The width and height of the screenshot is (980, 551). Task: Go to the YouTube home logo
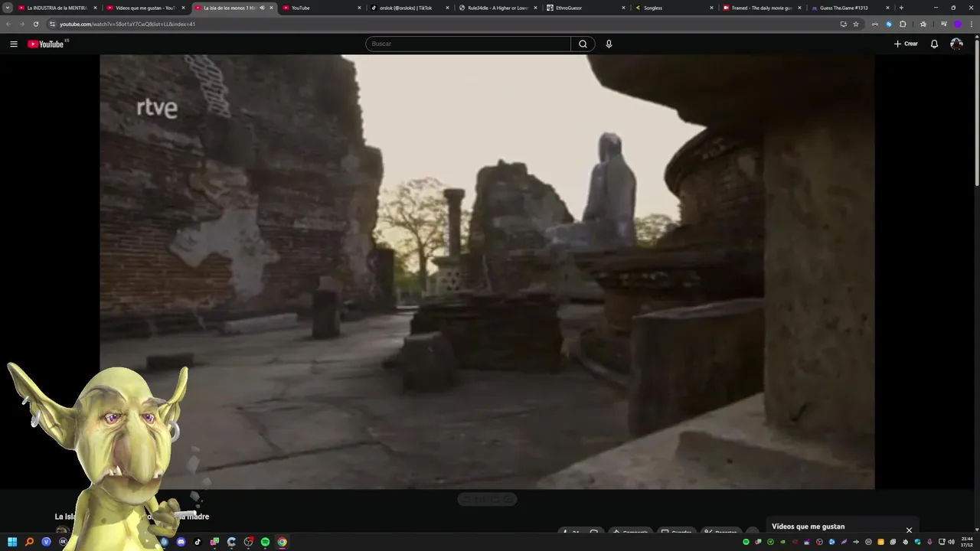pos(46,44)
